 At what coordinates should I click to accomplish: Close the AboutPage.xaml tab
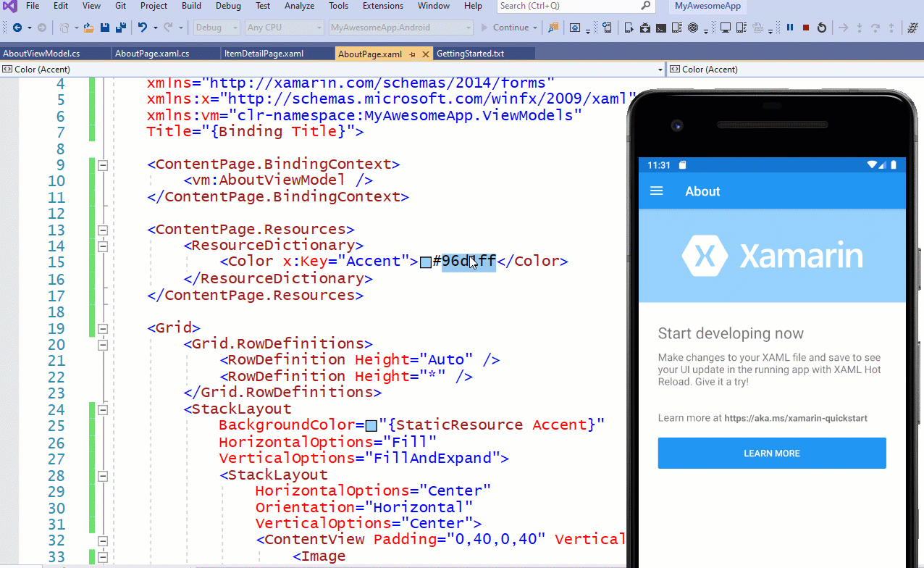click(424, 54)
